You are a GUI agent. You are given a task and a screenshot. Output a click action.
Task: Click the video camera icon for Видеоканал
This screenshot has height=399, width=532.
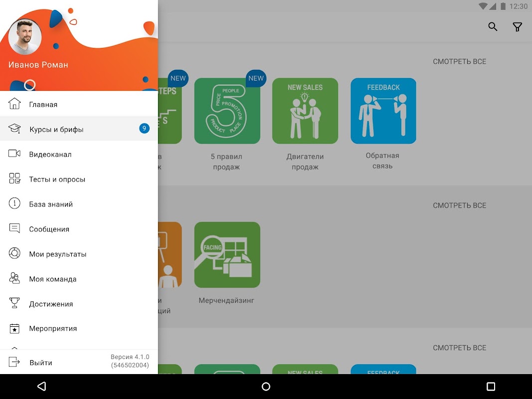[x=14, y=154]
